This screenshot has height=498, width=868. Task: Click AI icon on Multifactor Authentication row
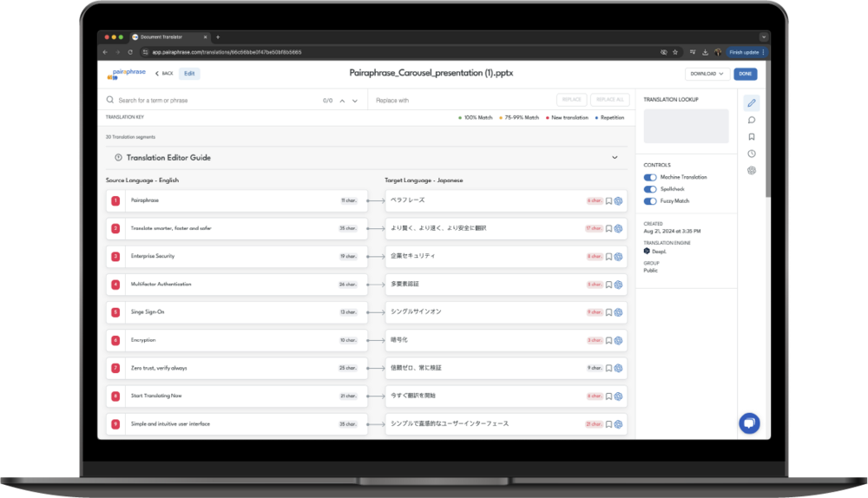618,285
